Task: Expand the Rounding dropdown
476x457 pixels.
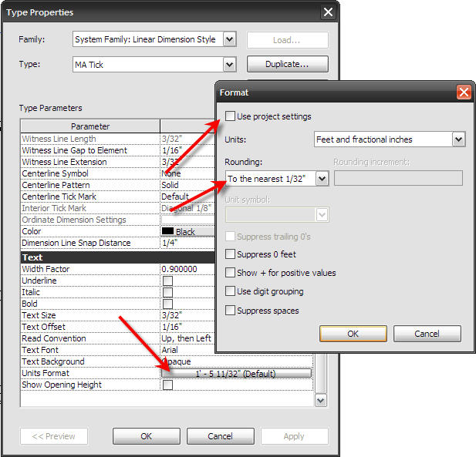Action: [x=322, y=178]
